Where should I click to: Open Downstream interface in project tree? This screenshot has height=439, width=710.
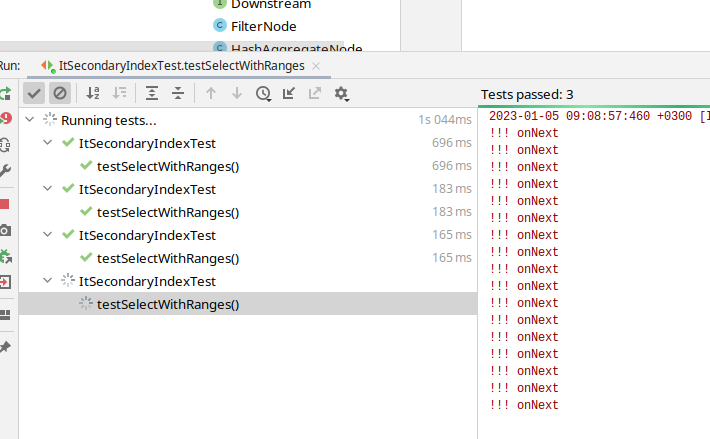pos(271,5)
